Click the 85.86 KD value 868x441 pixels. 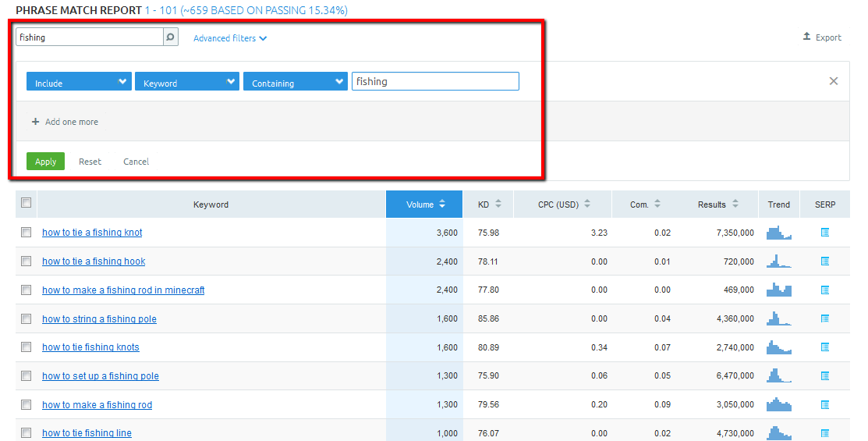[488, 318]
